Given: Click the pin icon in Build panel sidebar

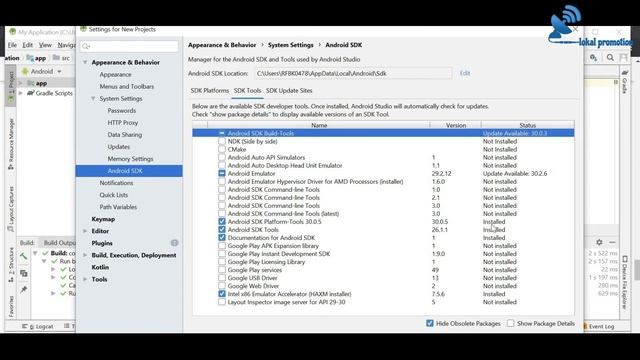Looking at the screenshot, I should pos(24,289).
